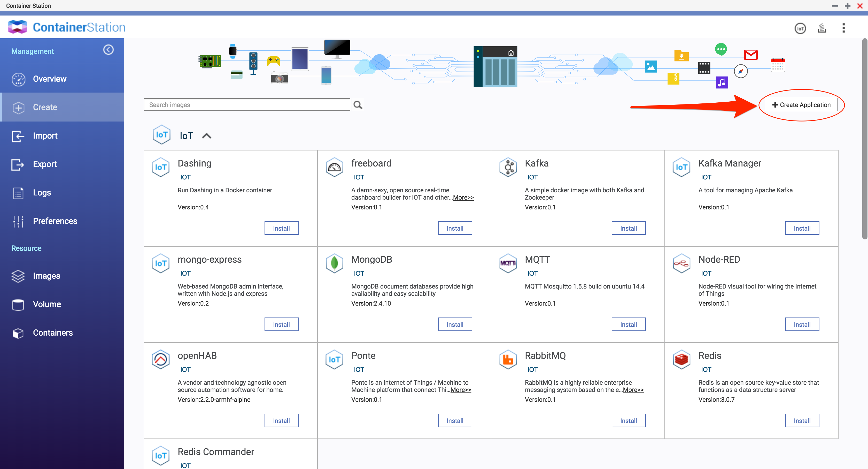868x469 pixels.
Task: Click the openHAB app icon
Action: coord(161,359)
